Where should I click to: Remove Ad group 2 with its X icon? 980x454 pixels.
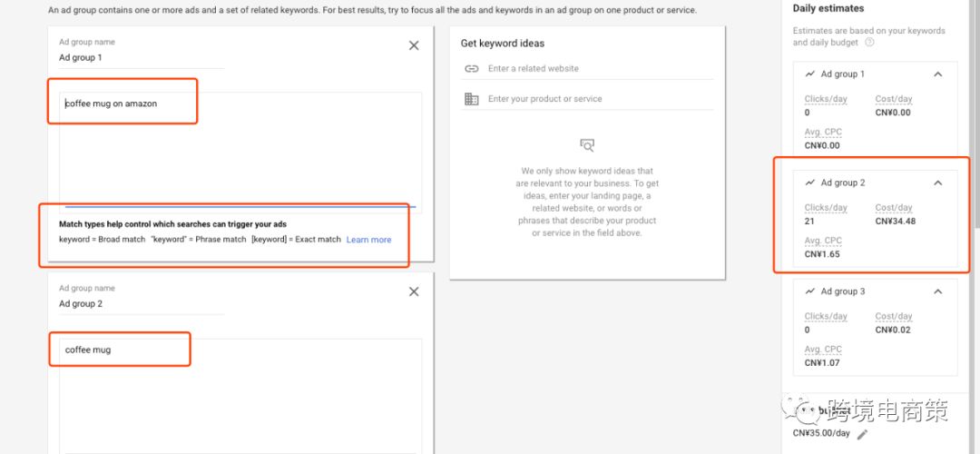[414, 292]
